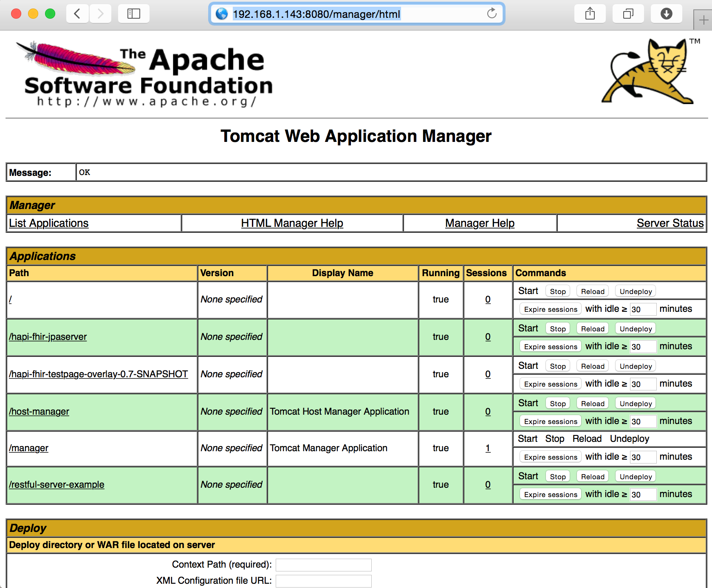The image size is (712, 588).
Task: Open session count 0 for /restful-server-example
Action: pyautogui.click(x=488, y=485)
